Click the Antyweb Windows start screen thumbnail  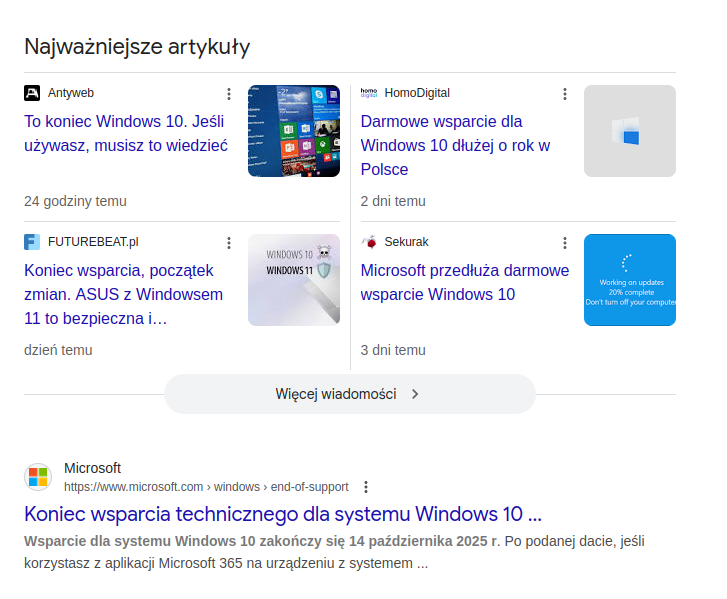[294, 131]
